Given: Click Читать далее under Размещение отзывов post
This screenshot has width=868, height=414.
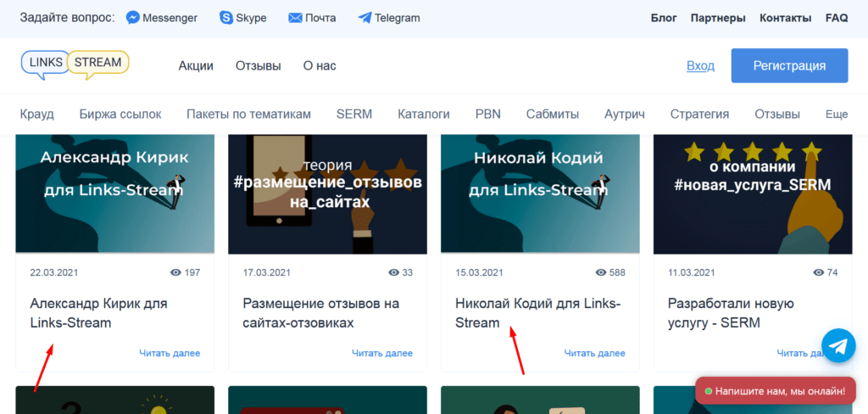Looking at the screenshot, I should pos(382,353).
